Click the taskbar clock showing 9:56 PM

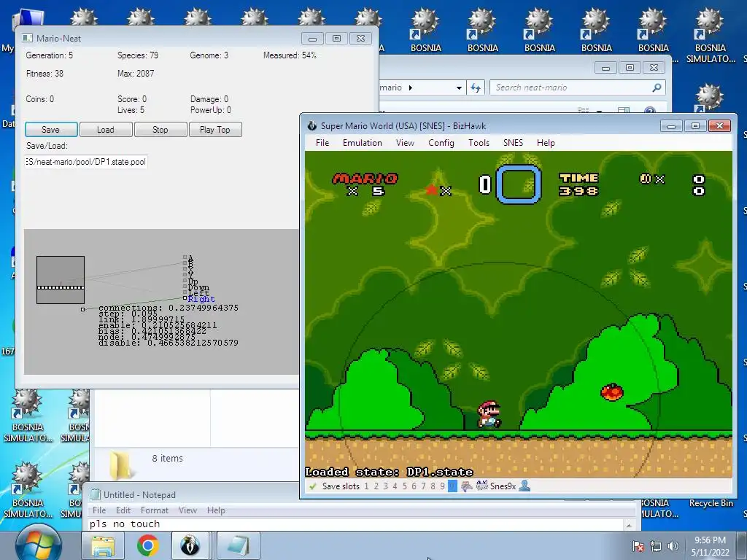tap(710, 546)
